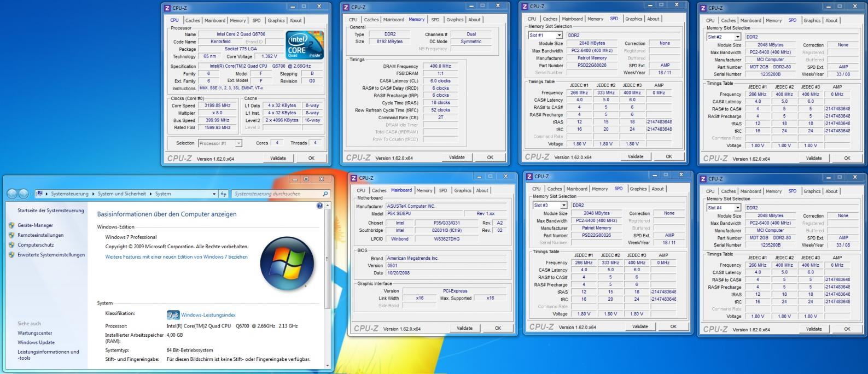868x374 pixels.
Task: Open the Remoteeinstellungen link
Action: (x=40, y=235)
